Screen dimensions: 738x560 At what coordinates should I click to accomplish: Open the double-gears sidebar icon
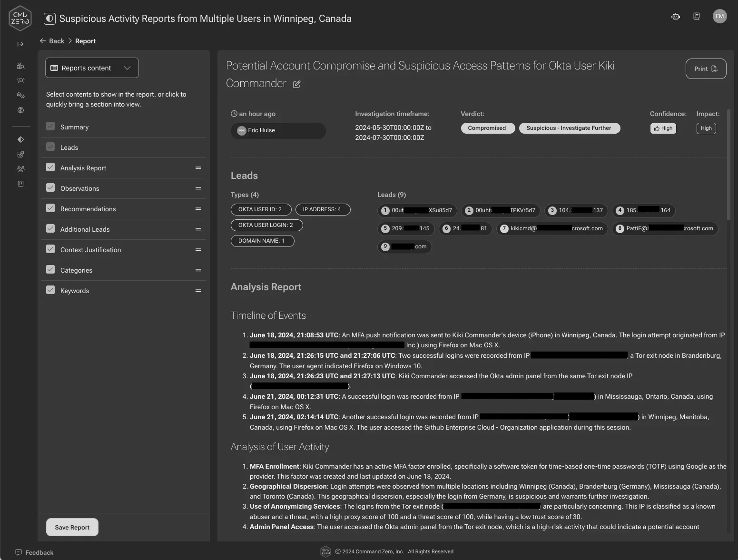click(20, 96)
